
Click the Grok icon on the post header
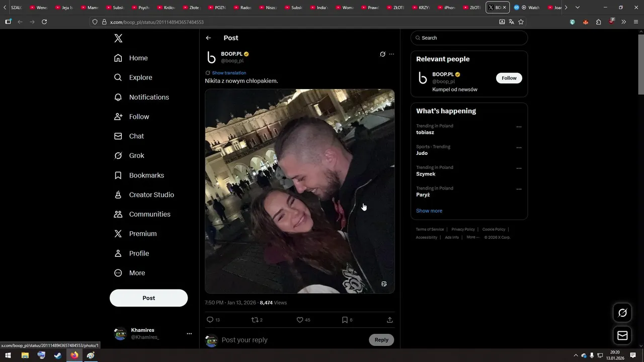tap(382, 54)
